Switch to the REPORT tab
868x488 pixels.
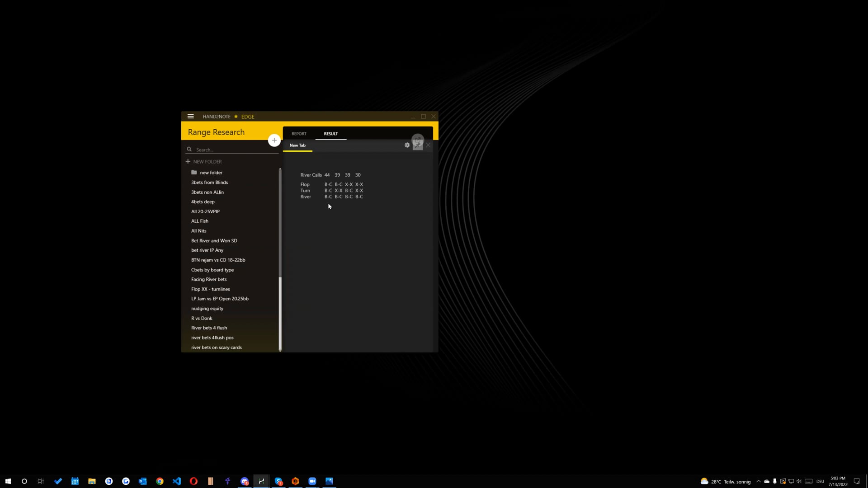click(299, 134)
